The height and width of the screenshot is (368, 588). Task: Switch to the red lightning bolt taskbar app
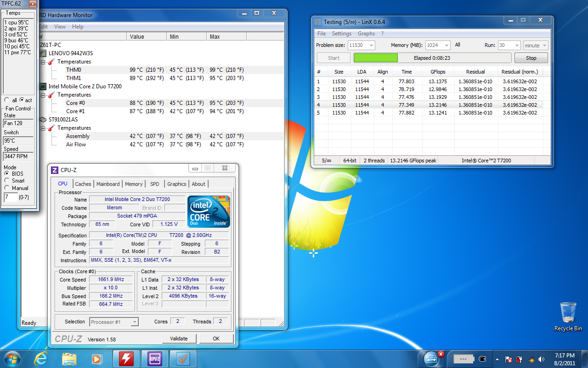126,359
